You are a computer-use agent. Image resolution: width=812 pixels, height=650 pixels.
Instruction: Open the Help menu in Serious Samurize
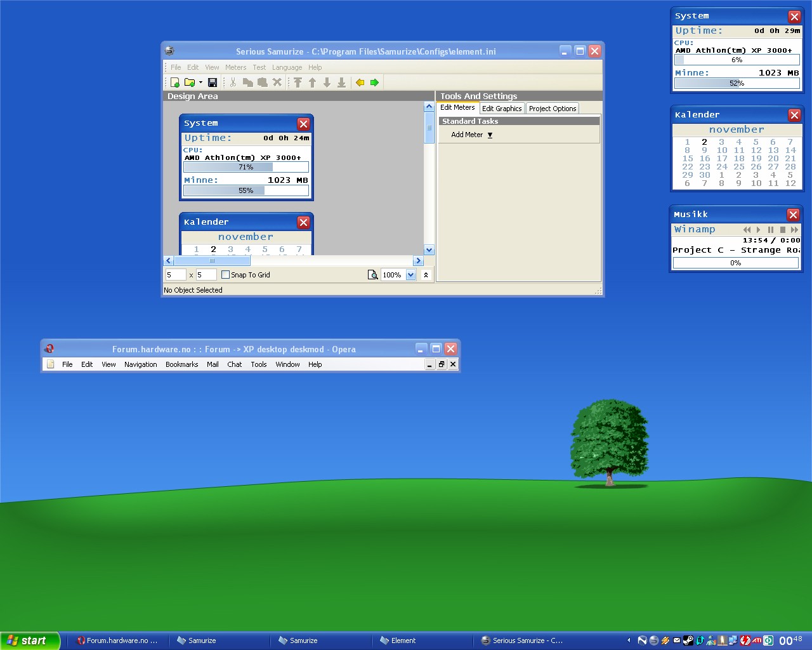pos(315,67)
